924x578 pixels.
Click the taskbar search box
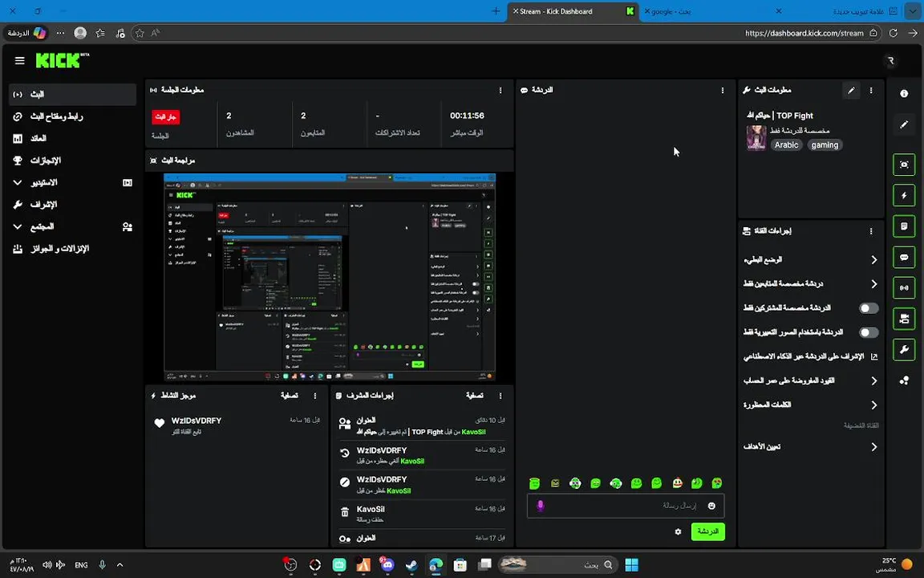557,565
